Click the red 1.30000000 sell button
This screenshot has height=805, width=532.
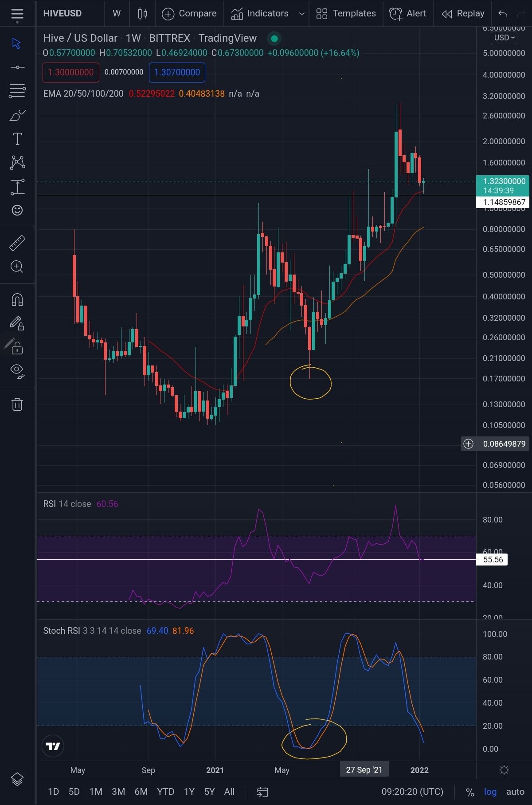tap(71, 72)
